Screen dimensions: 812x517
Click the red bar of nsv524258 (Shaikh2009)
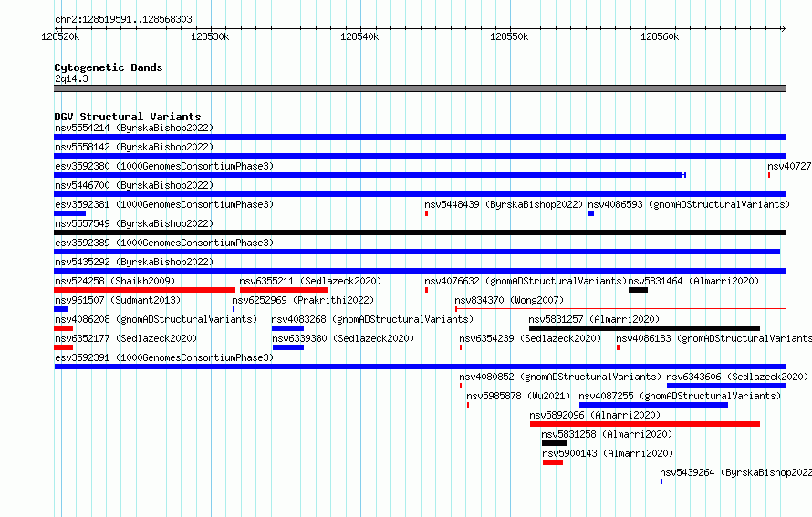click(144, 290)
